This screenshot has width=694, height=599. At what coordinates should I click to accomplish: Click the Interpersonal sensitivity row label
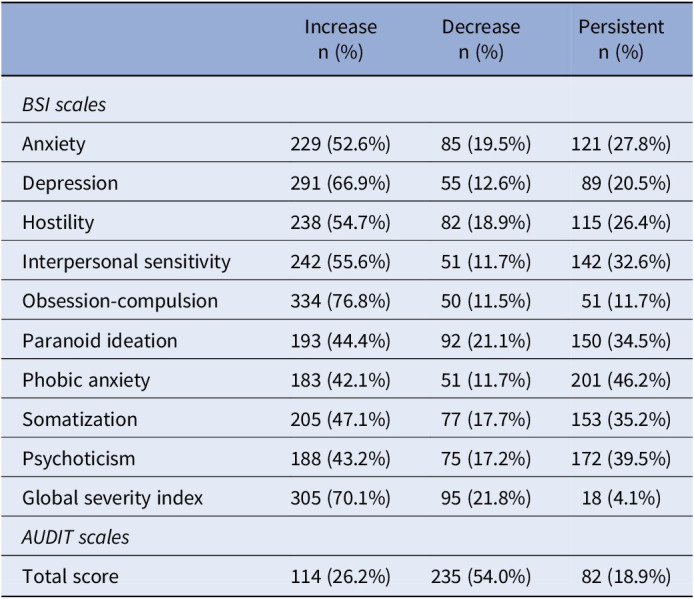pyautogui.click(x=127, y=262)
